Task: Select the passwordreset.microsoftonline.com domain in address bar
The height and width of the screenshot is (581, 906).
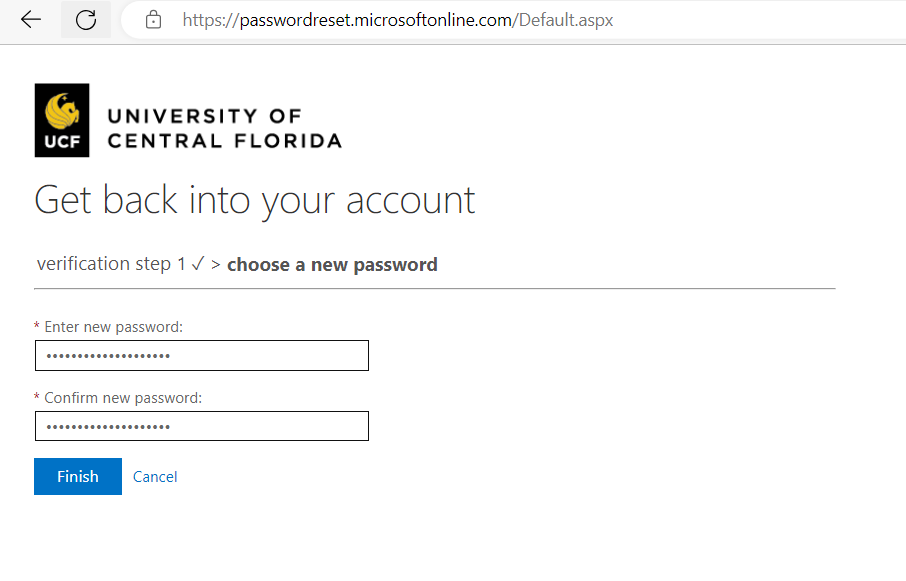Action: [376, 20]
